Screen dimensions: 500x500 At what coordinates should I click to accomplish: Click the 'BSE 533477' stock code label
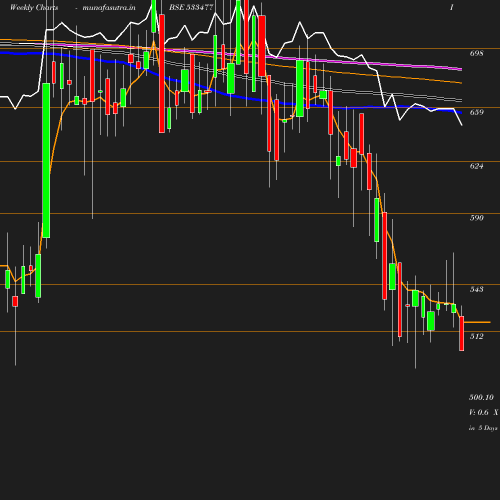pyautogui.click(x=191, y=7)
